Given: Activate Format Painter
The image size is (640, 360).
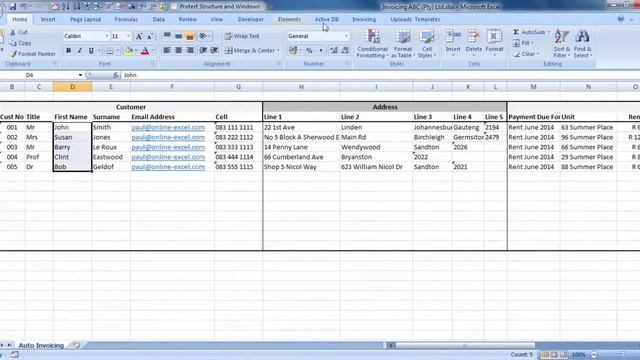Looking at the screenshot, I should [33, 54].
